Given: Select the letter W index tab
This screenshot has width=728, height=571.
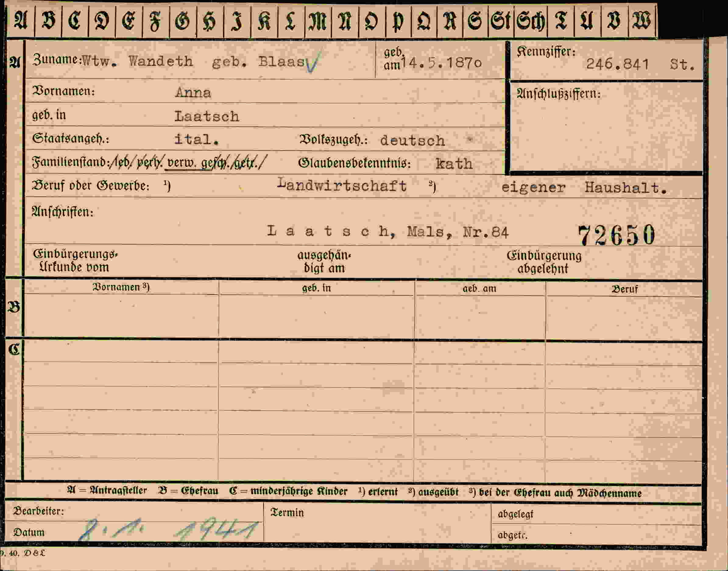Looking at the screenshot, I should point(641,21).
